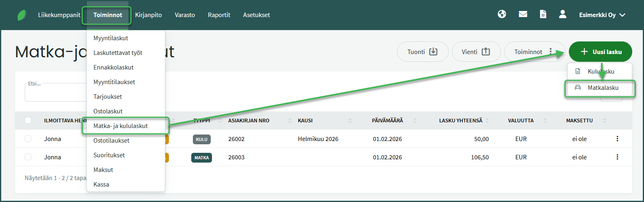The image size is (644, 202).
Task: Open the globe language icon
Action: click(x=502, y=15)
